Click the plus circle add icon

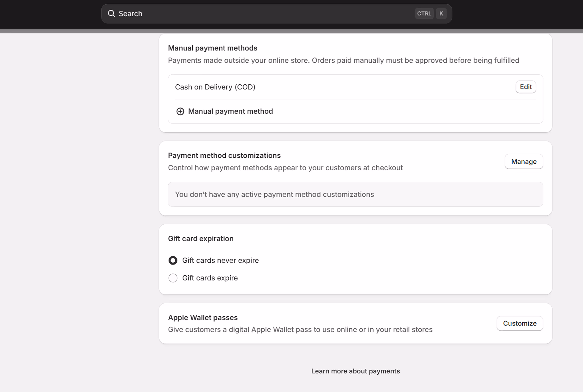(x=180, y=111)
